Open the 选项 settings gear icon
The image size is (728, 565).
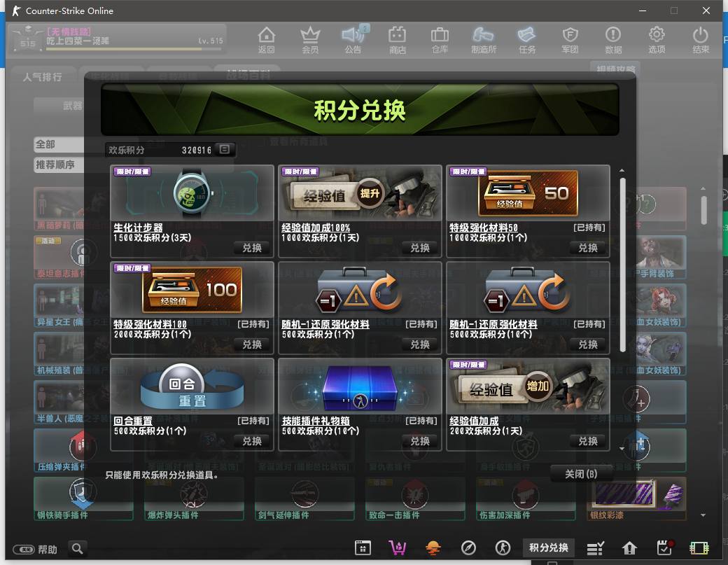click(657, 39)
